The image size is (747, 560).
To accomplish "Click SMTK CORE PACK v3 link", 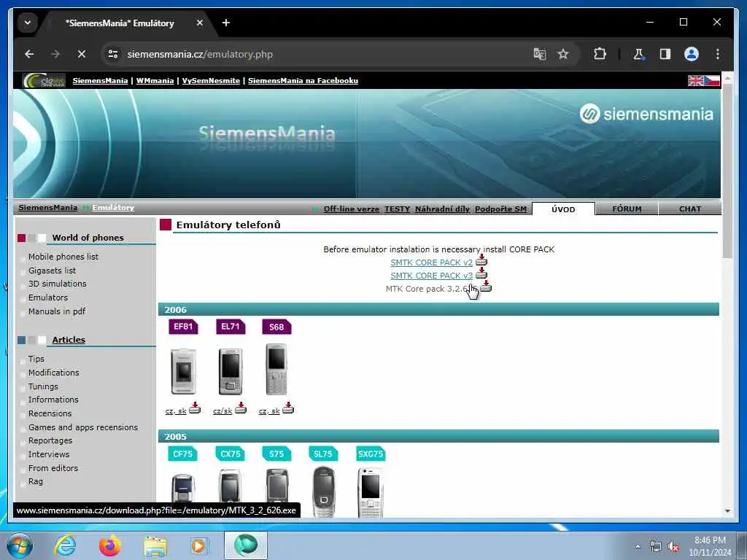I will tap(432, 276).
